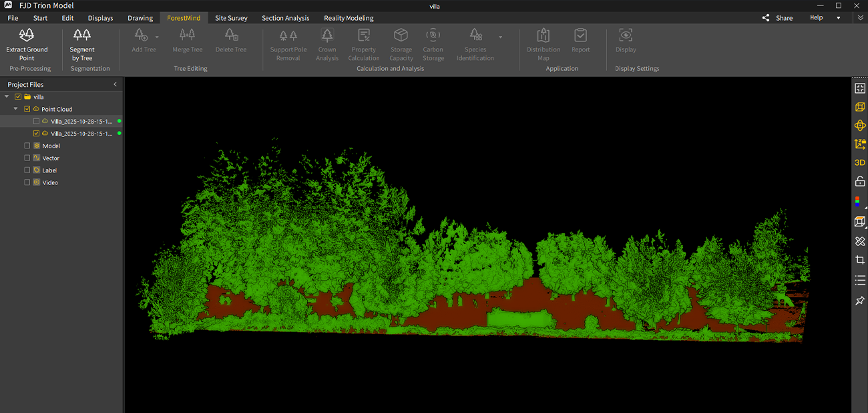Check the Vector layer checkbox
868x413 pixels.
[27, 158]
